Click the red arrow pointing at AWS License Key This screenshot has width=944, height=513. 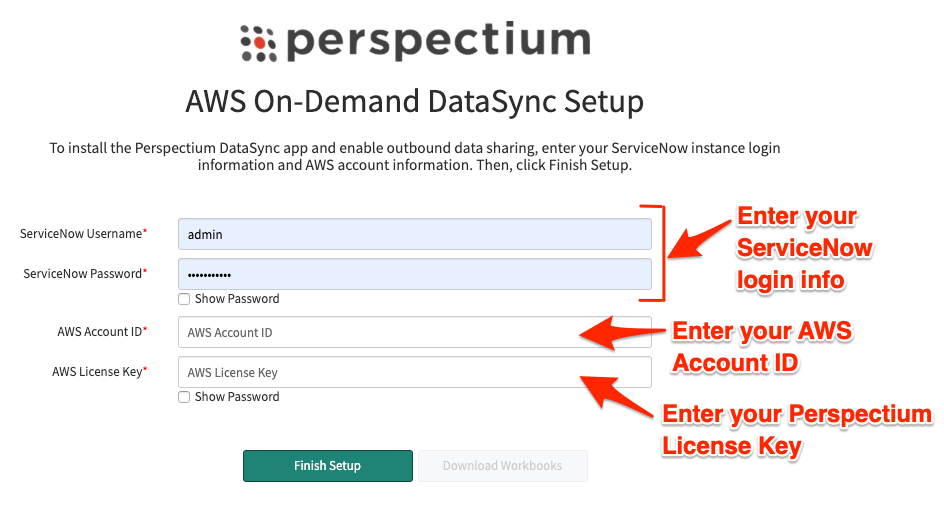(x=617, y=396)
